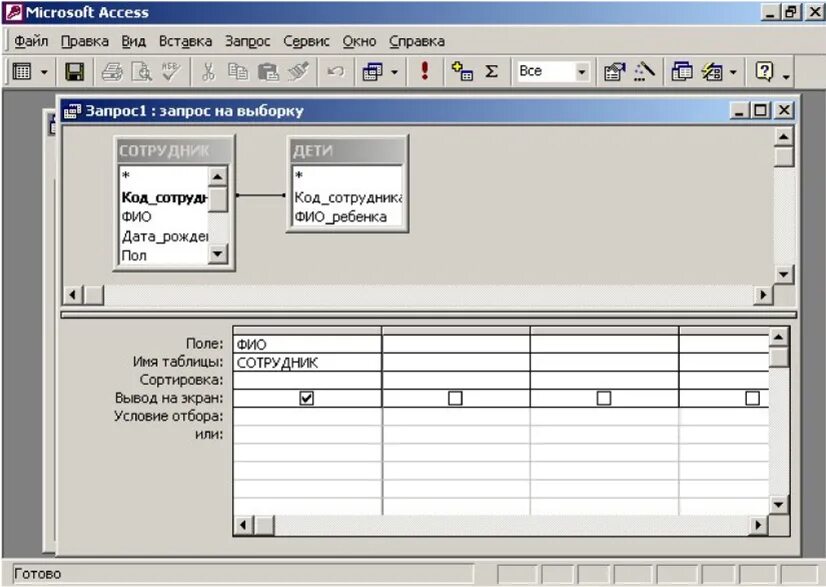
Task: Click the ДЕТИ table title bar
Action: click(x=347, y=151)
